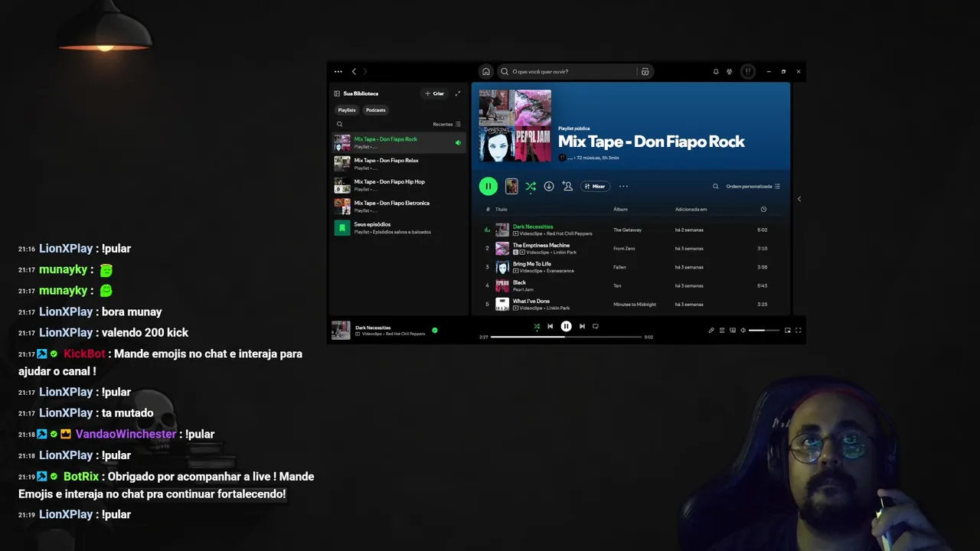Collapse the 'Sua Biblioteca' sidebar

point(337,93)
